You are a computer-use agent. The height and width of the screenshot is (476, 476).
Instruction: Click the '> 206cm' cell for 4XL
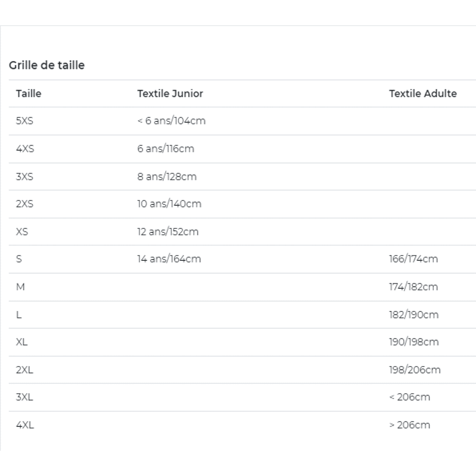click(x=409, y=425)
